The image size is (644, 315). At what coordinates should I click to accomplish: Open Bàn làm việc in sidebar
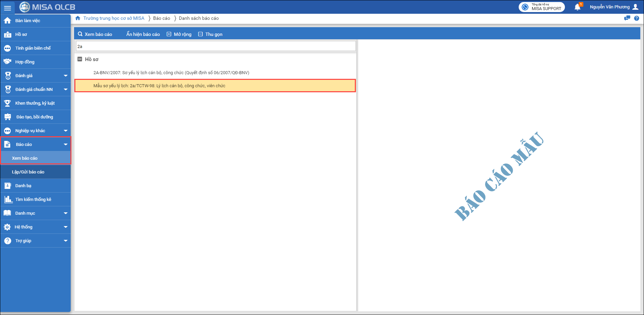coord(27,21)
